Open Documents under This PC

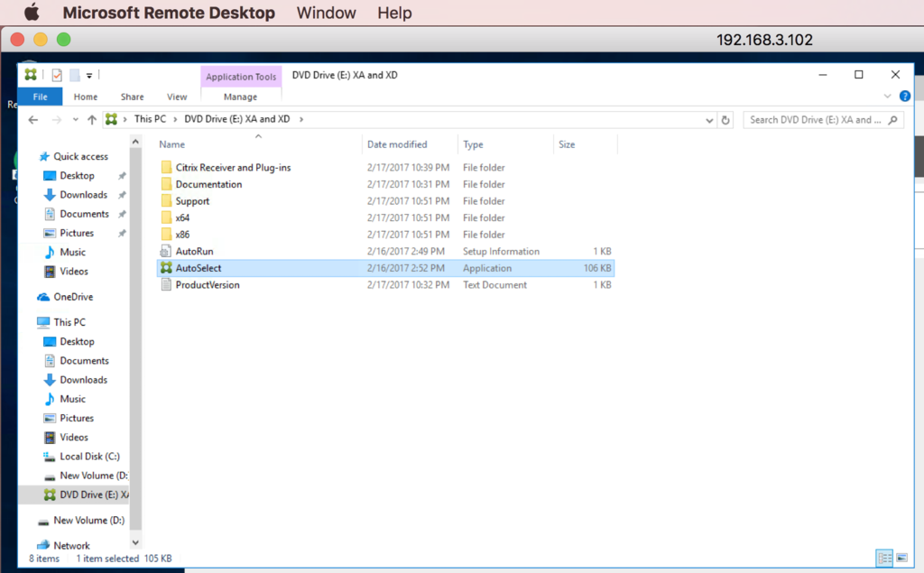pos(84,361)
